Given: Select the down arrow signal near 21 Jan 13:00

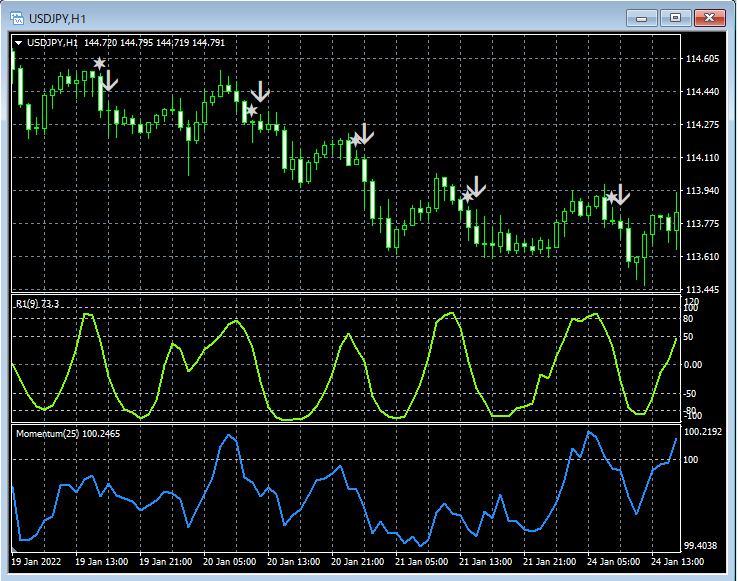Looking at the screenshot, I should click(x=477, y=186).
